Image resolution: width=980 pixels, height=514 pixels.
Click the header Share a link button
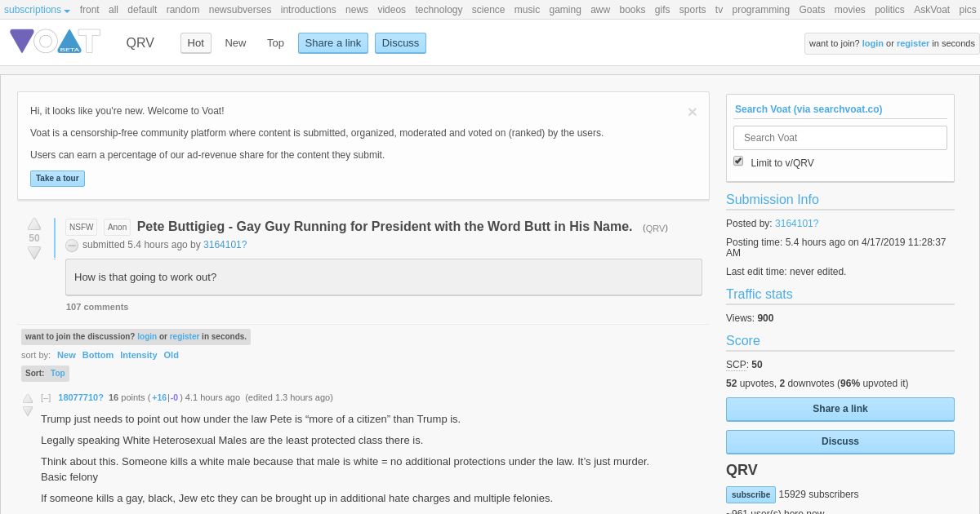333,43
